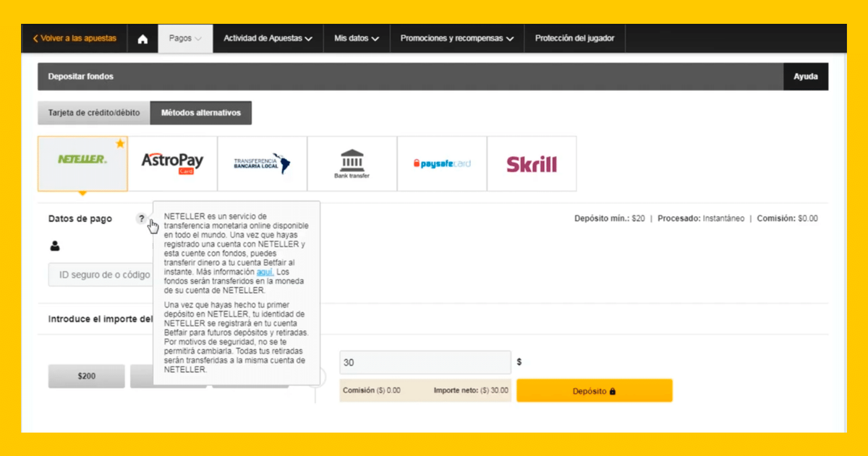The height and width of the screenshot is (456, 868).
Task: Switch to Tarjeta de crédito/débito tab
Action: pos(94,113)
